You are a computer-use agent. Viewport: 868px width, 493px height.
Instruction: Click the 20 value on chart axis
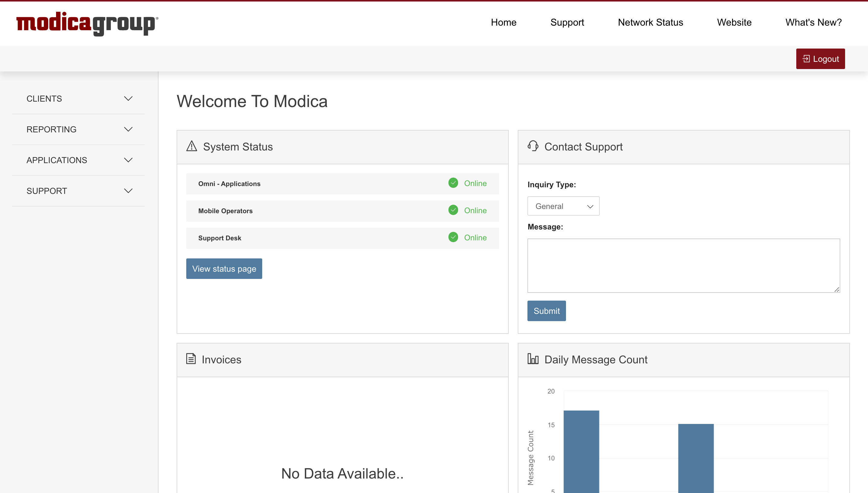pos(551,391)
